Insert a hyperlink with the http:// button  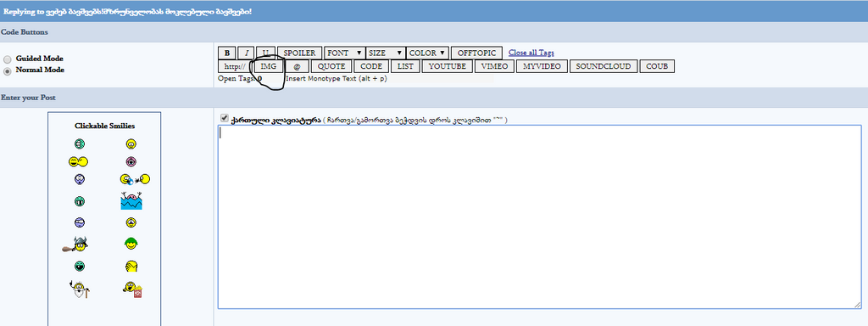[x=235, y=66]
